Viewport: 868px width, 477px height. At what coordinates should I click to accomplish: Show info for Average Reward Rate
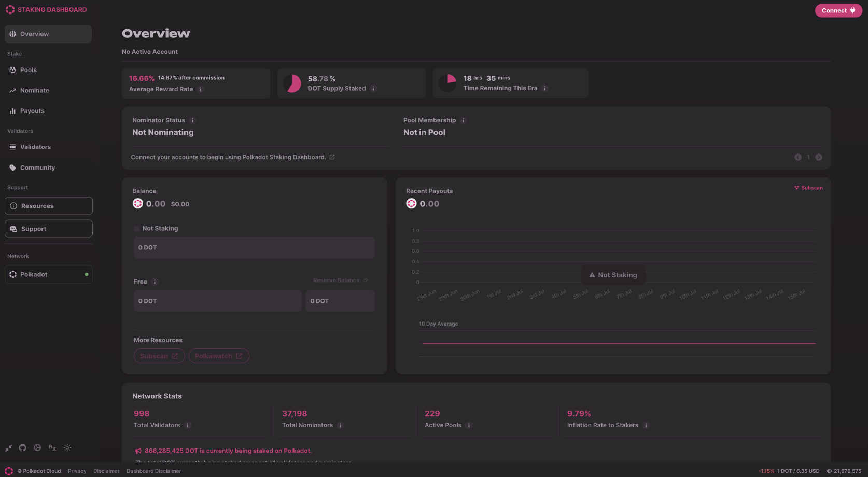pos(201,89)
